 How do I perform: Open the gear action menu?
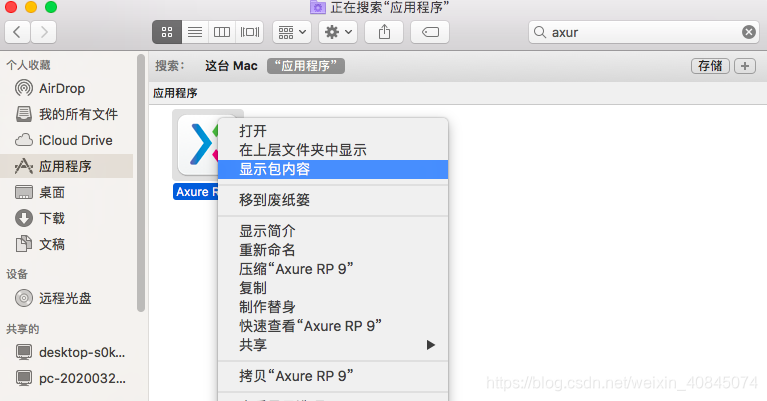pyautogui.click(x=338, y=32)
